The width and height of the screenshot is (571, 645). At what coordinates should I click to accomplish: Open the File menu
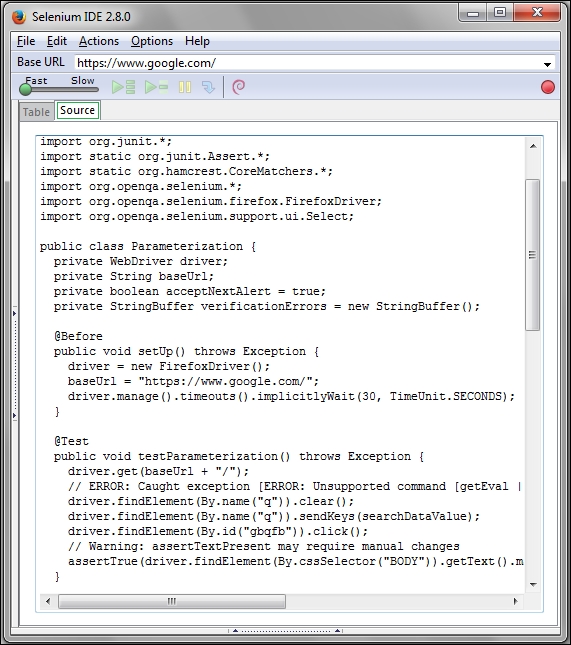pos(26,41)
